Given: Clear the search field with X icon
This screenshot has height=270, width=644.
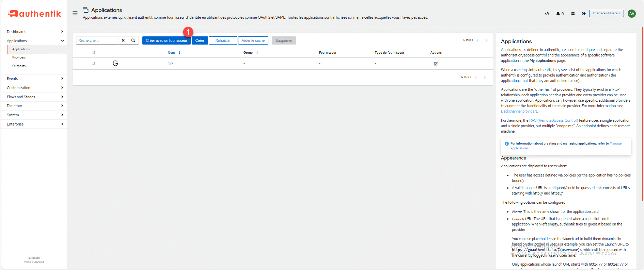Looking at the screenshot, I should coord(123,40).
